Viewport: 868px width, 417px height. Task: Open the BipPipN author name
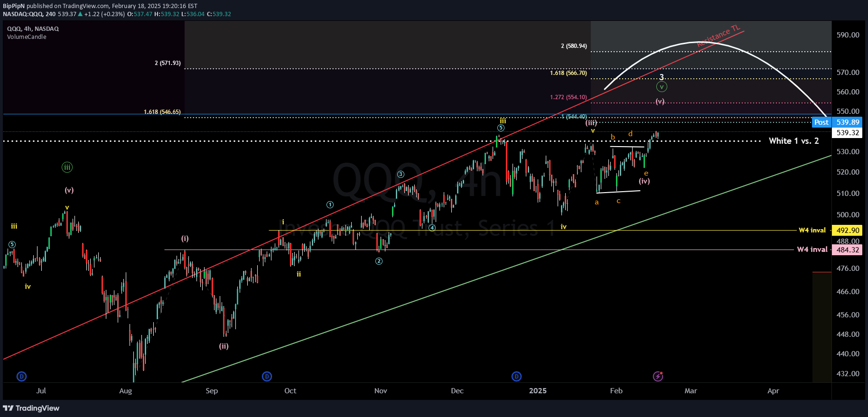pos(14,6)
